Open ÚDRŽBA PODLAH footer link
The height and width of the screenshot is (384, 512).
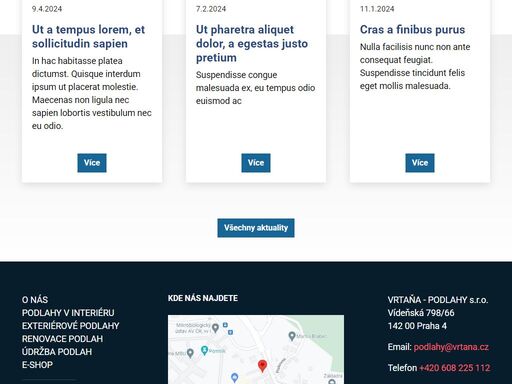click(57, 352)
